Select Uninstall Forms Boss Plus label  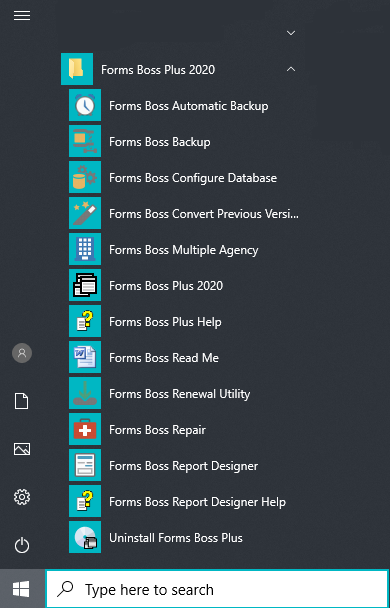click(x=176, y=538)
